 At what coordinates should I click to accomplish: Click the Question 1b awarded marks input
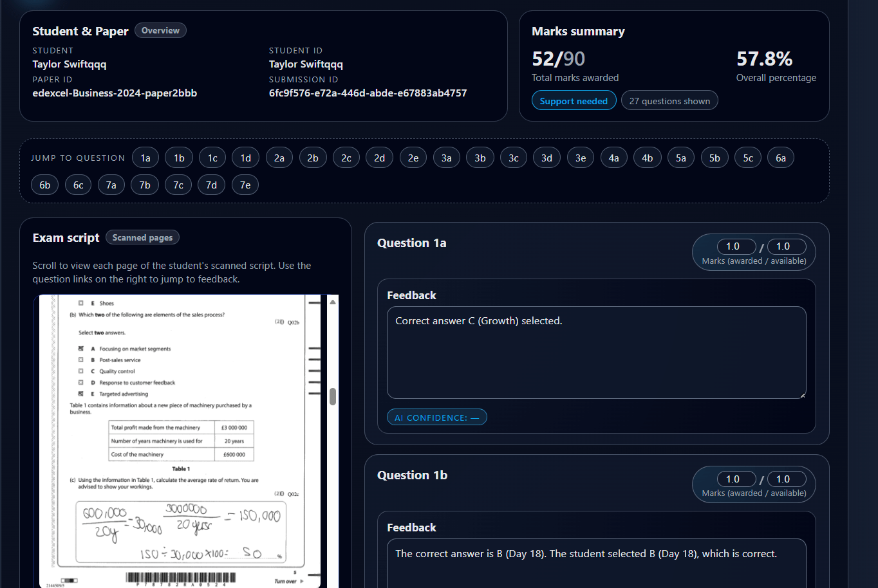(x=736, y=479)
